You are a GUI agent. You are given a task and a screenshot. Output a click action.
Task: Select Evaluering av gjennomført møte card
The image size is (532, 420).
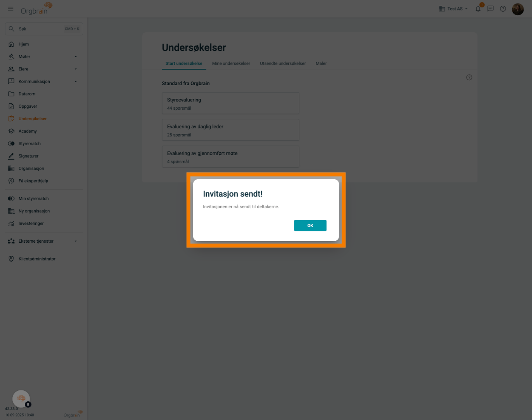click(230, 157)
